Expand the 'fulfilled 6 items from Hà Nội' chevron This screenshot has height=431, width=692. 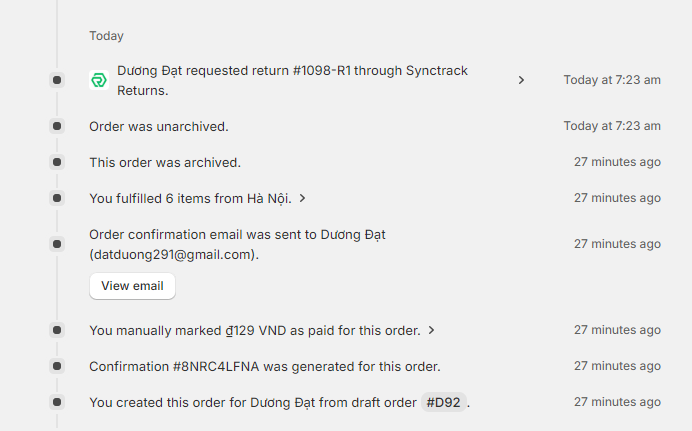pyautogui.click(x=302, y=199)
